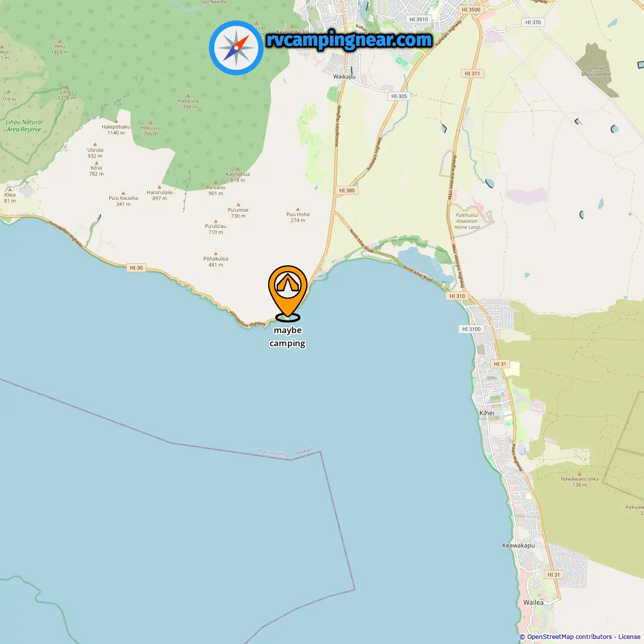Screen dimensions: 644x644
Task: Click the compass logo icon
Action: pos(236,48)
